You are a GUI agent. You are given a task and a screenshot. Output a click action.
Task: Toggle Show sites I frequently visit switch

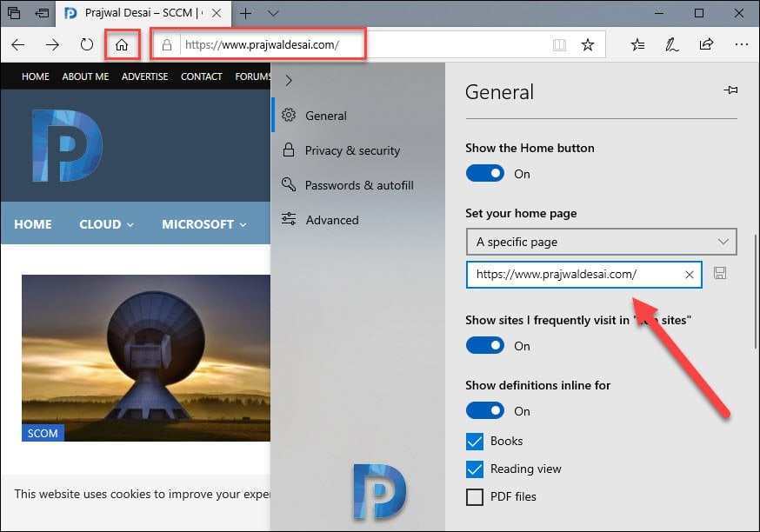click(484, 345)
